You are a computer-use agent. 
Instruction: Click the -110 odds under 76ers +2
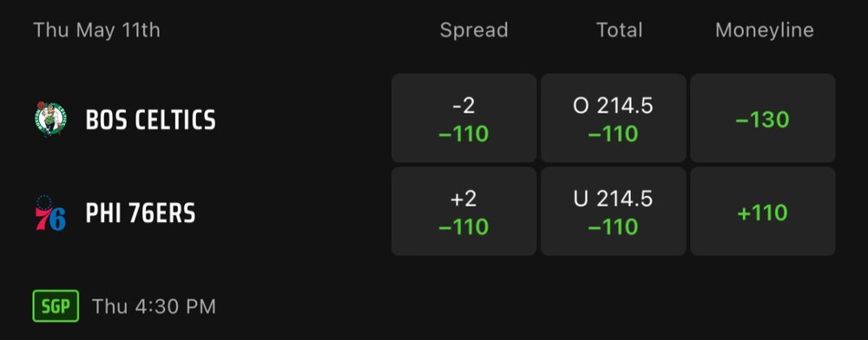click(464, 226)
